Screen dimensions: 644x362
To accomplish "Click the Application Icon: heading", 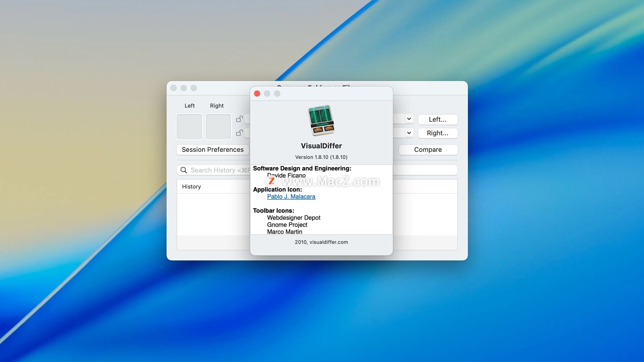I will 277,189.
